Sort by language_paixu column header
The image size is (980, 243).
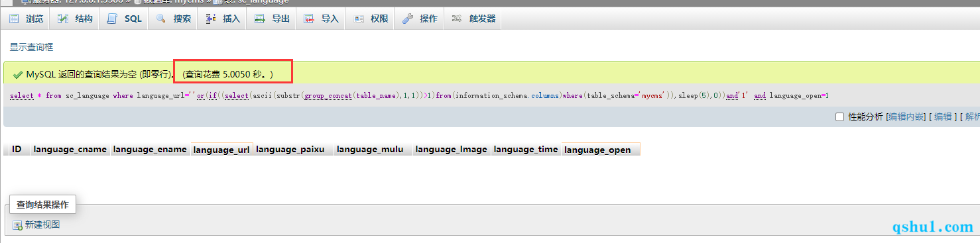pyautogui.click(x=290, y=149)
